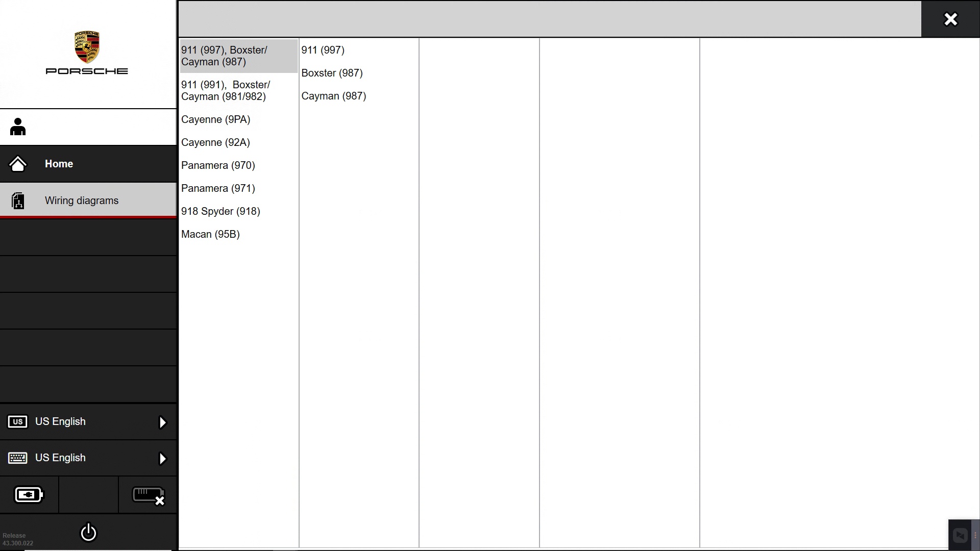Select 911 (997), Boxster/Cayman (987) group
Screen dimensions: 980x551
(x=239, y=56)
